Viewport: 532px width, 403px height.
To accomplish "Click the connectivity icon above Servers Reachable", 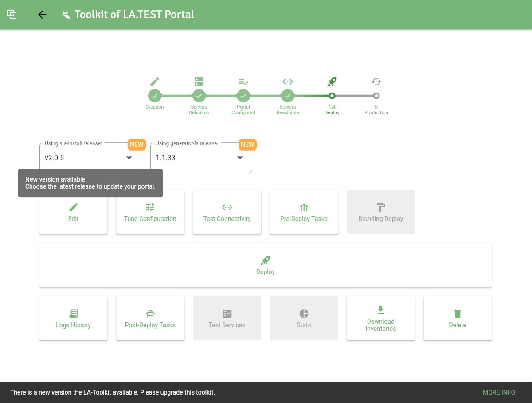I will 288,81.
